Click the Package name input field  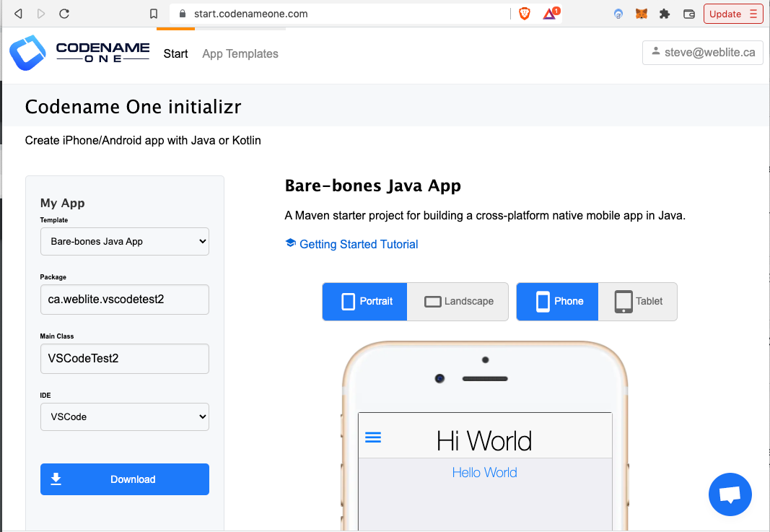pyautogui.click(x=124, y=300)
